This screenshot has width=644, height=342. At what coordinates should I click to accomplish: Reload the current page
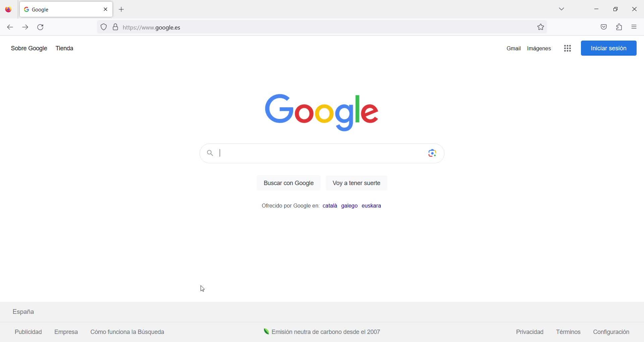pos(41,27)
